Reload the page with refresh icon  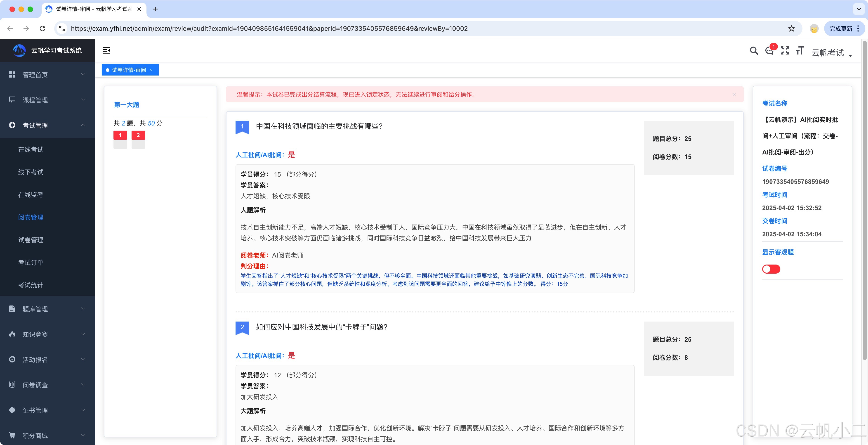[x=42, y=29]
